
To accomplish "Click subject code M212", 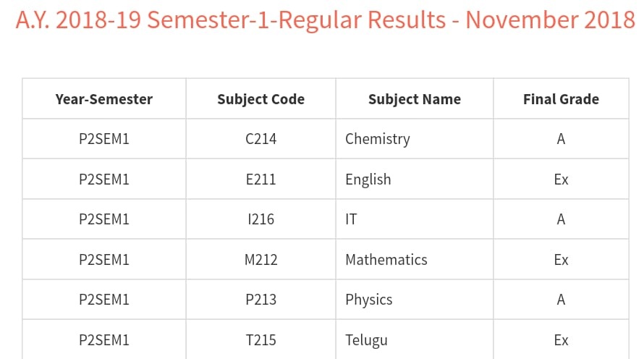I will tap(260, 260).
